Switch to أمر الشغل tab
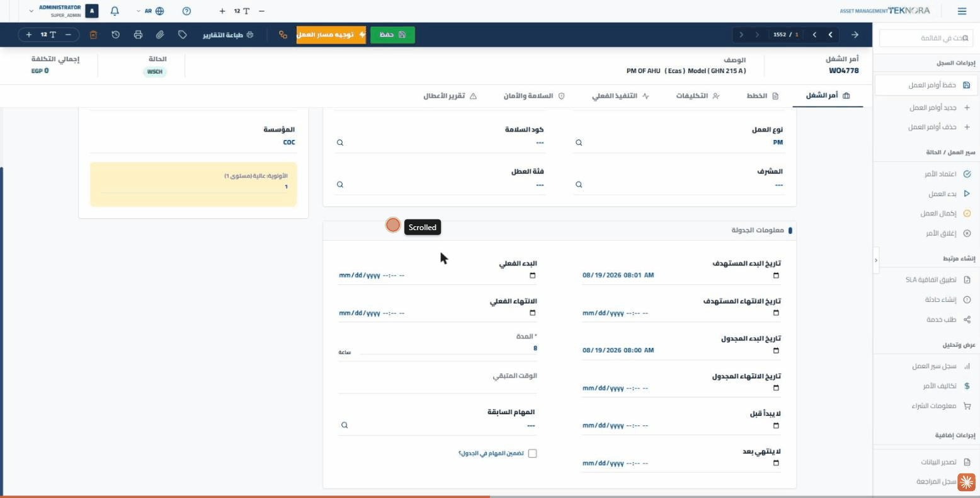980x498 pixels. click(828, 96)
